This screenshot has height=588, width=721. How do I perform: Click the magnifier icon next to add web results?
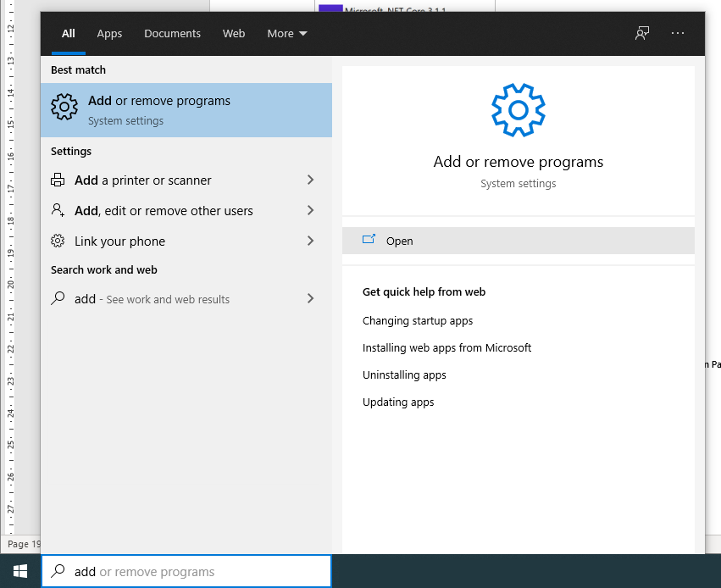coord(58,298)
